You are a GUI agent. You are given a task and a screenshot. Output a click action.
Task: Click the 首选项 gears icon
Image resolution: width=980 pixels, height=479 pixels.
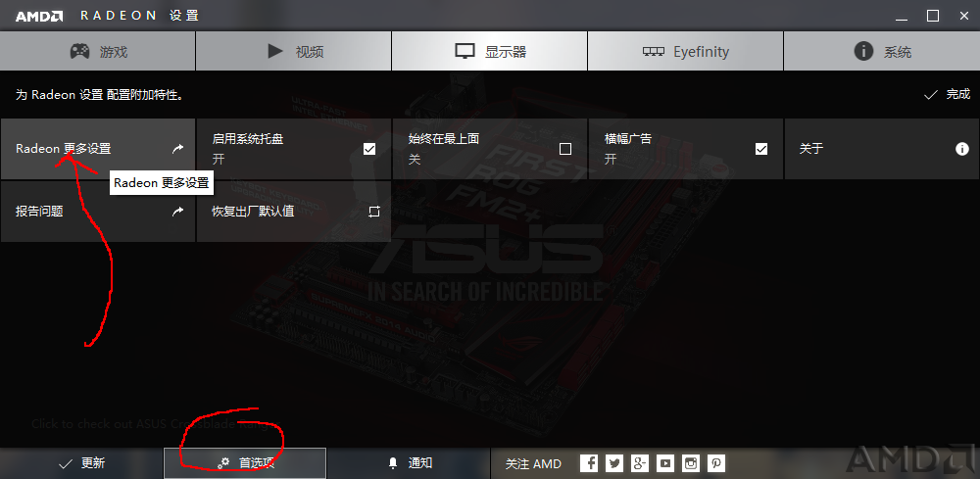click(x=223, y=463)
